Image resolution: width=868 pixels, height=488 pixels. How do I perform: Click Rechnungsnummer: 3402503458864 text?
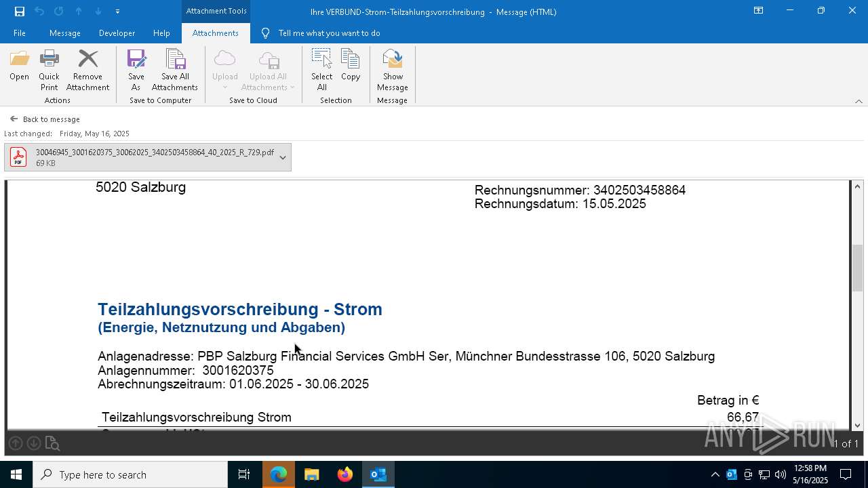(x=580, y=190)
